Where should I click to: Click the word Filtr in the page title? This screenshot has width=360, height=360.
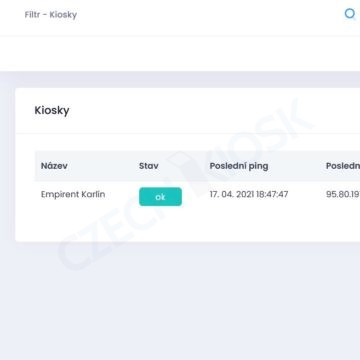coord(33,15)
